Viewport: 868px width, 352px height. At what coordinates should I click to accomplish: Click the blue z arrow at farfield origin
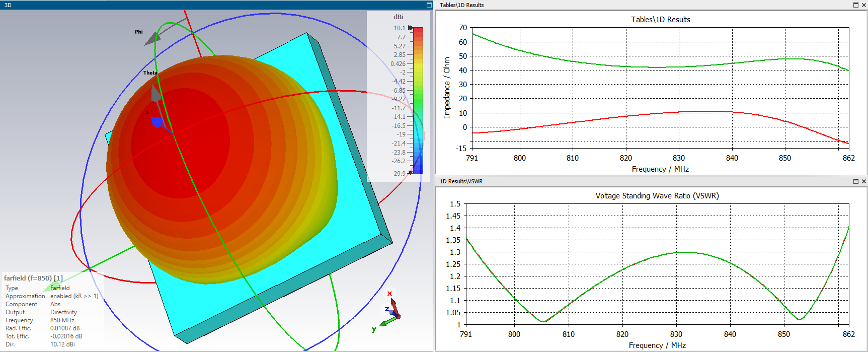[156, 122]
